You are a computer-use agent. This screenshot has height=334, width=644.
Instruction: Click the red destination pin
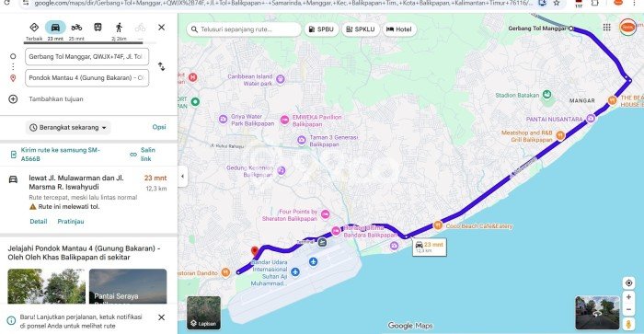255,251
